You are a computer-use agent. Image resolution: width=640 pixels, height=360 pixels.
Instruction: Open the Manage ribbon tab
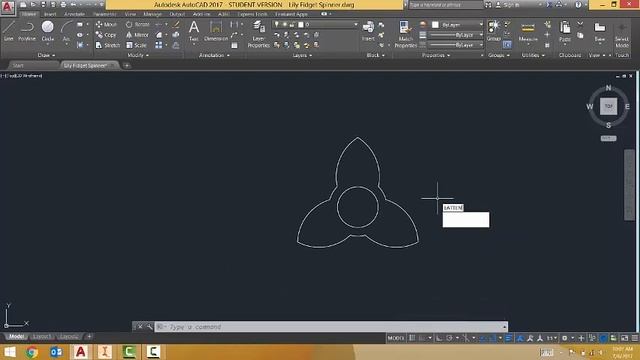tap(152, 14)
